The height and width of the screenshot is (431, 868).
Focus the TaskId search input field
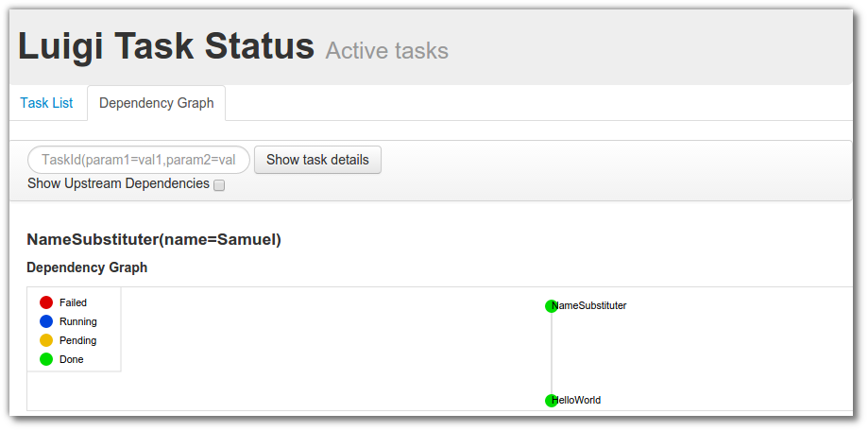tap(139, 160)
